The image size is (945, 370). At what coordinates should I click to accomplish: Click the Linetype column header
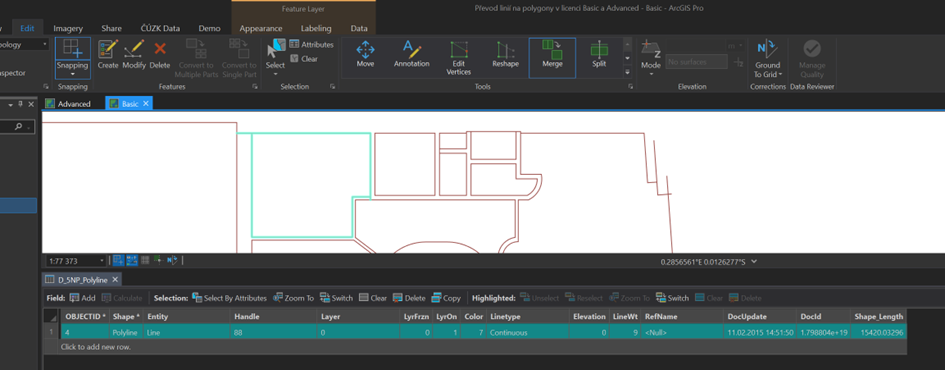pos(527,316)
